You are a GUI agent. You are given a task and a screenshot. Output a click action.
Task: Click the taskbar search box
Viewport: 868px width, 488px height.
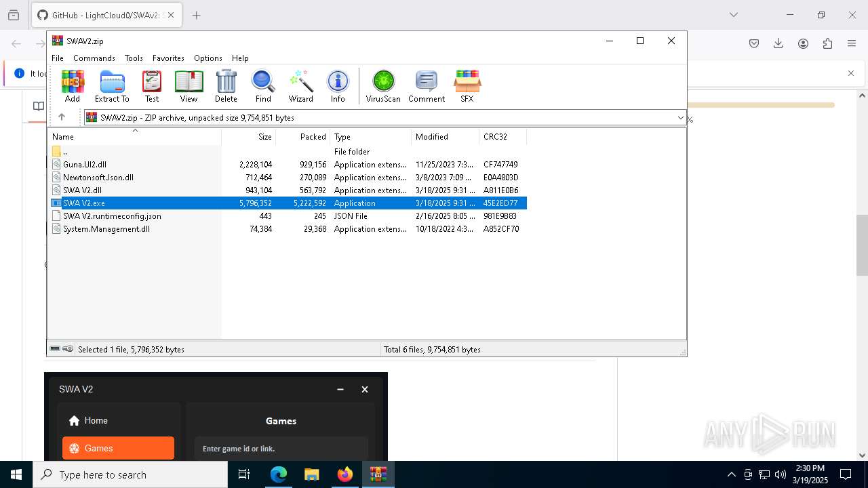(130, 474)
